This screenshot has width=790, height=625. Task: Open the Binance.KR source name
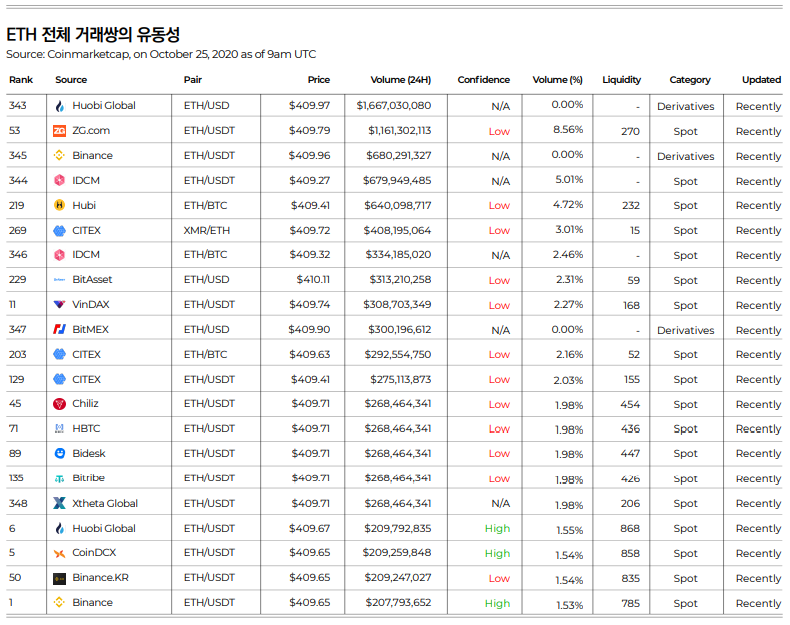point(100,578)
